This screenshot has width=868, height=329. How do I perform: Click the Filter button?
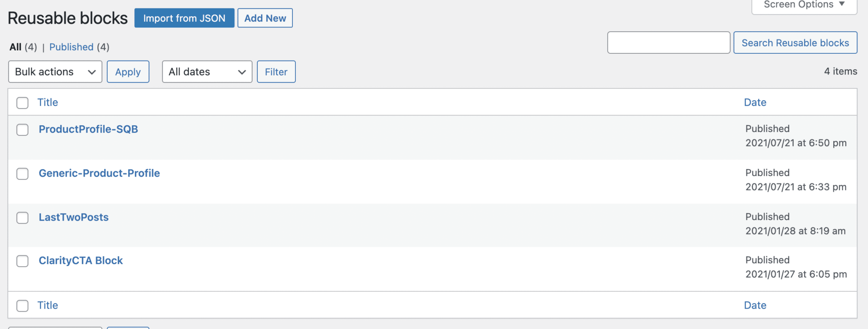276,72
